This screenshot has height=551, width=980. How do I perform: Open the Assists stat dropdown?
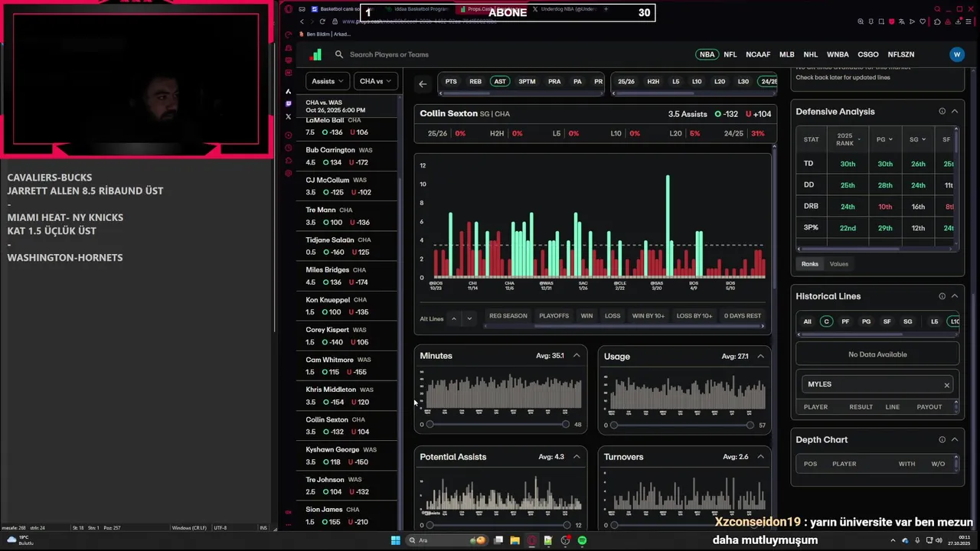pos(328,81)
